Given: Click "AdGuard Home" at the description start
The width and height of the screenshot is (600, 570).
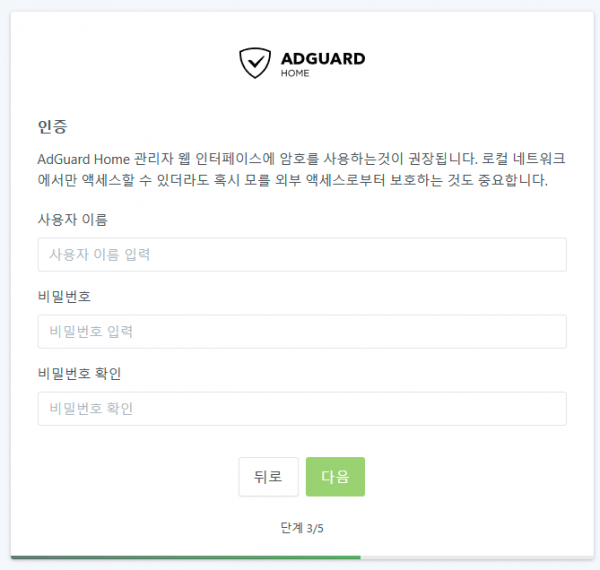Looking at the screenshot, I should [x=78, y=158].
